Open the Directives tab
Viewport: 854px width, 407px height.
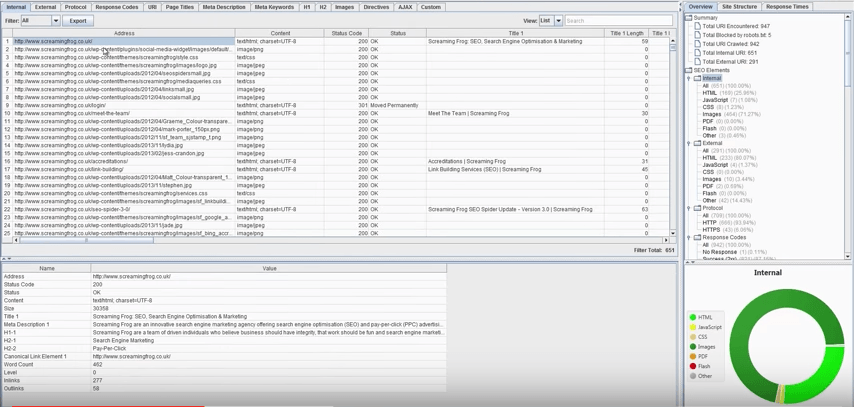[376, 7]
